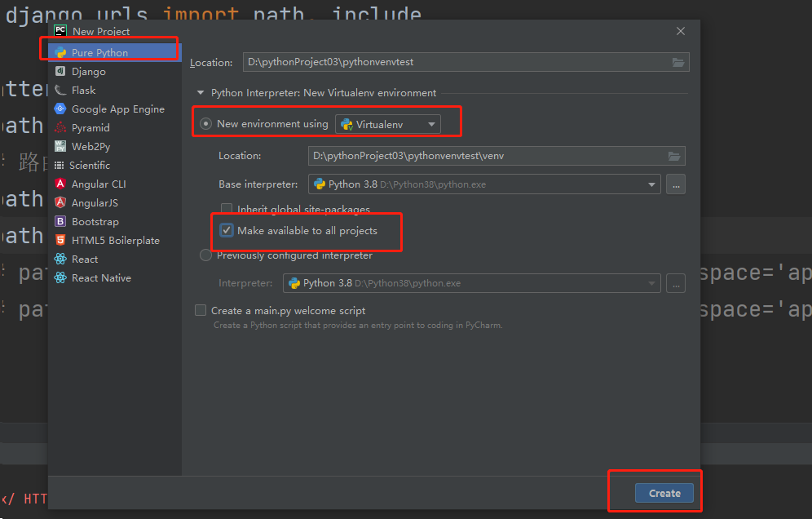Browse folder for project Location field
Screen dimensions: 812x519
click(x=677, y=62)
